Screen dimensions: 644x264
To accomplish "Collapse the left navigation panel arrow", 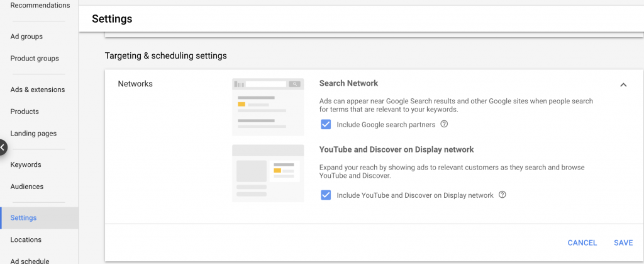I will (3, 147).
